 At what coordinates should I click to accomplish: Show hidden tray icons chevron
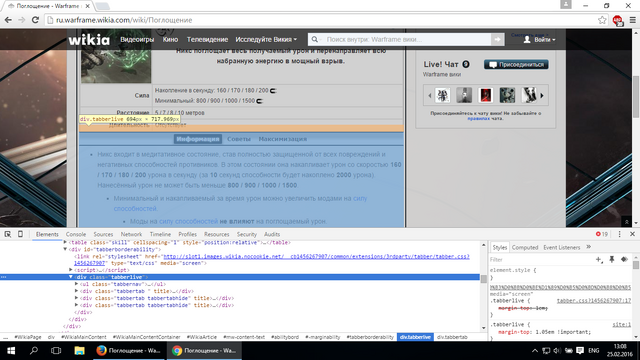click(x=535, y=351)
